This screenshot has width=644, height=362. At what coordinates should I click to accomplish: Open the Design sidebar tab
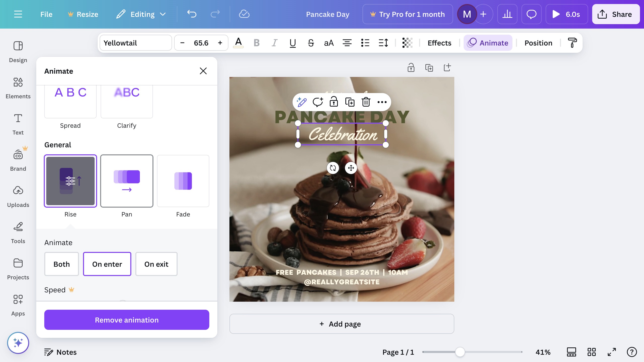[x=18, y=52]
